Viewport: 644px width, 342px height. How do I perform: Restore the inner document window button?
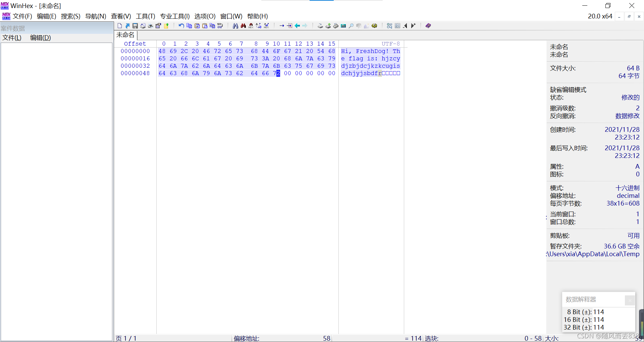pyautogui.click(x=629, y=16)
